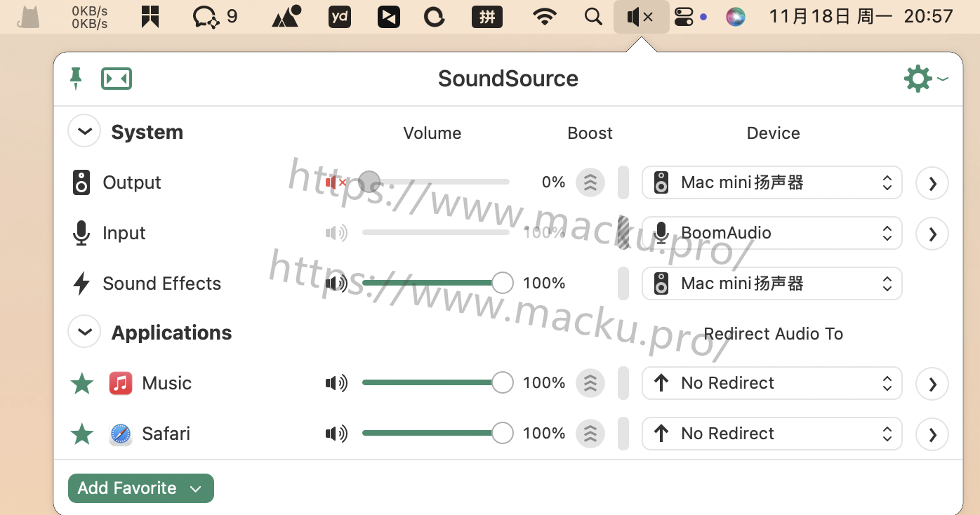This screenshot has width=980, height=515.
Task: Click the Pinyin input method icon
Action: point(487,17)
